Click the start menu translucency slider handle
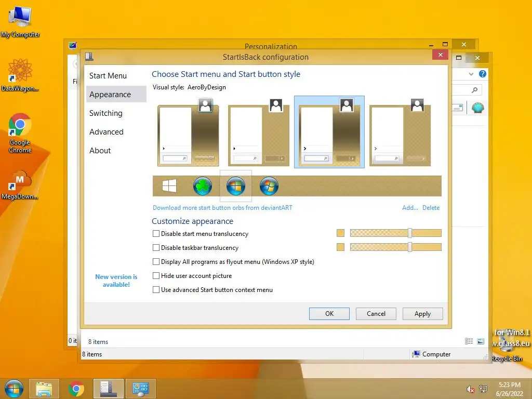Viewport: 532px width, 399px height. 410,233
